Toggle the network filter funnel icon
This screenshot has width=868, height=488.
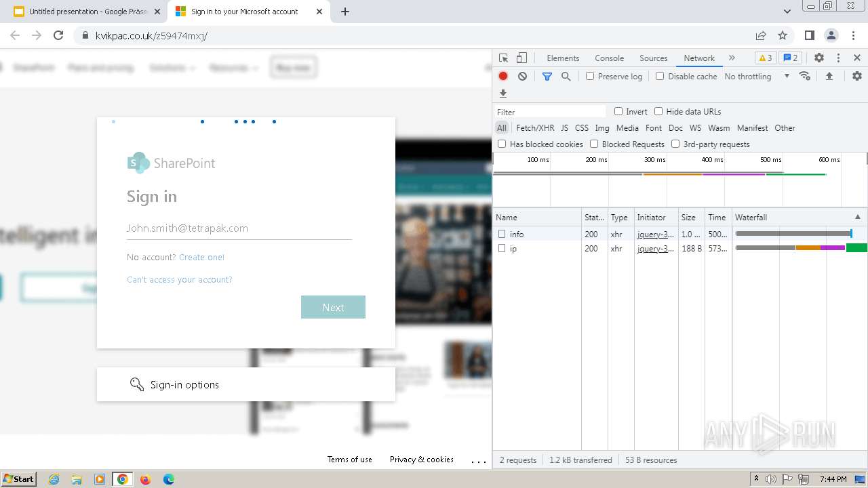(x=547, y=77)
